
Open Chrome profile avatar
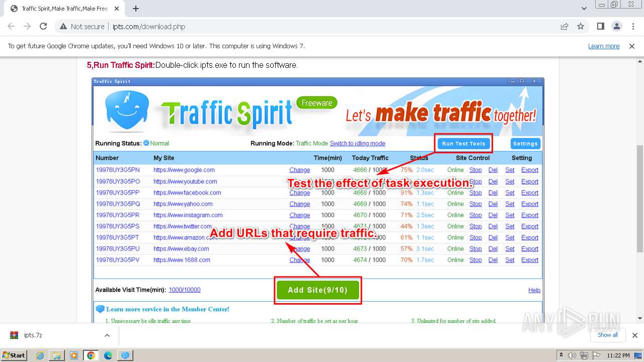[x=617, y=27]
